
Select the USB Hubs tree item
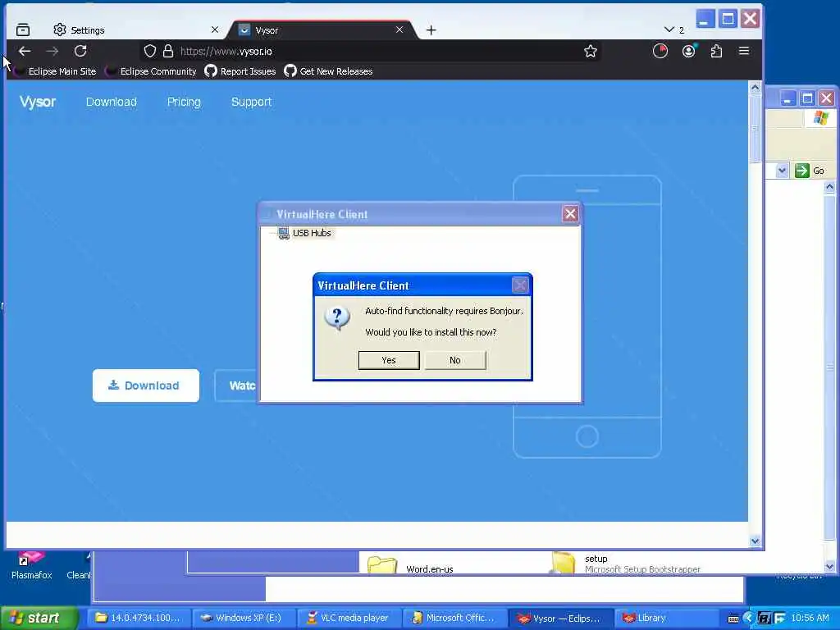click(x=311, y=233)
